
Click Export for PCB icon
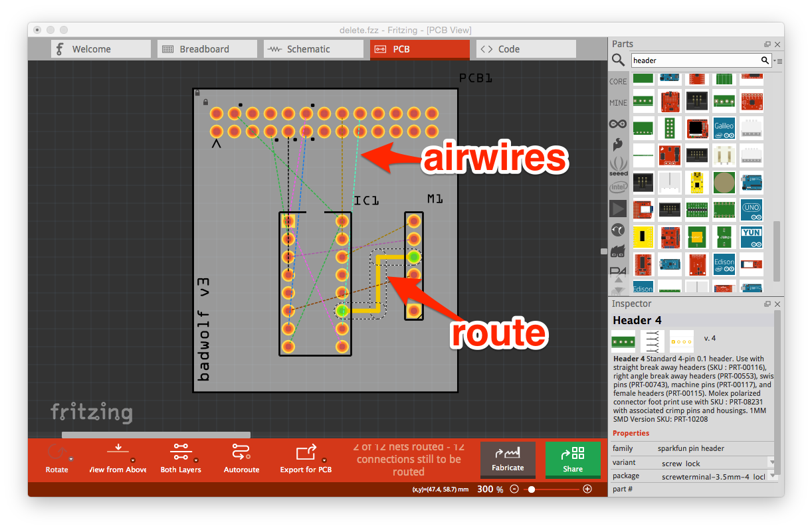(x=305, y=452)
